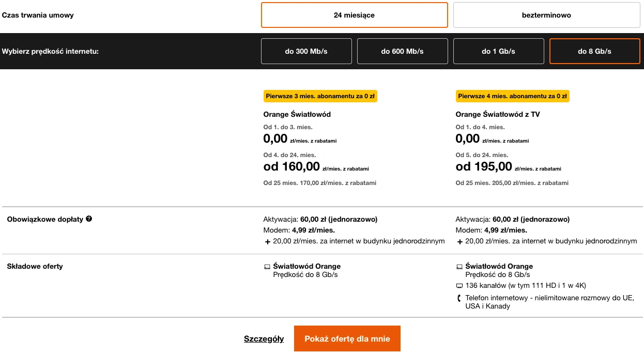The width and height of the screenshot is (644, 354).
Task: Click laptop icon in Światłowód z TV column
Action: pos(459,267)
